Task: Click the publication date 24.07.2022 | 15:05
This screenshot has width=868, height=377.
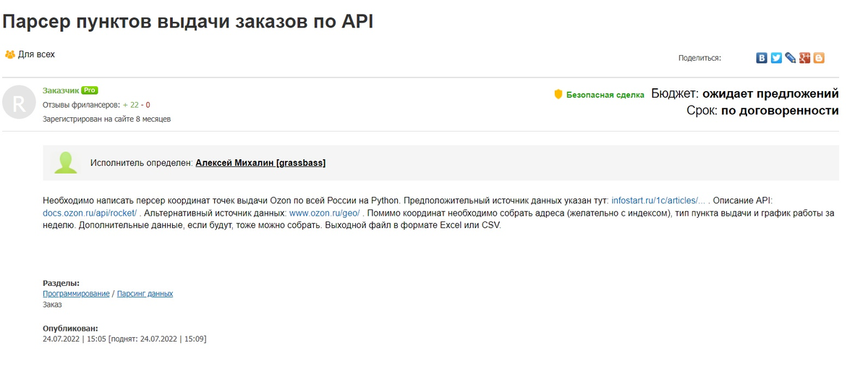Action: coord(75,339)
